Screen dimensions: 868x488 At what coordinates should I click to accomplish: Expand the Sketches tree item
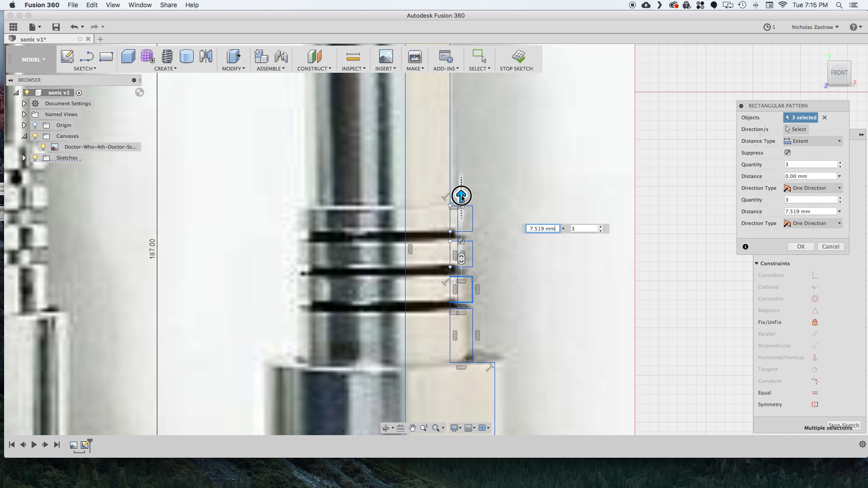pyautogui.click(x=24, y=157)
